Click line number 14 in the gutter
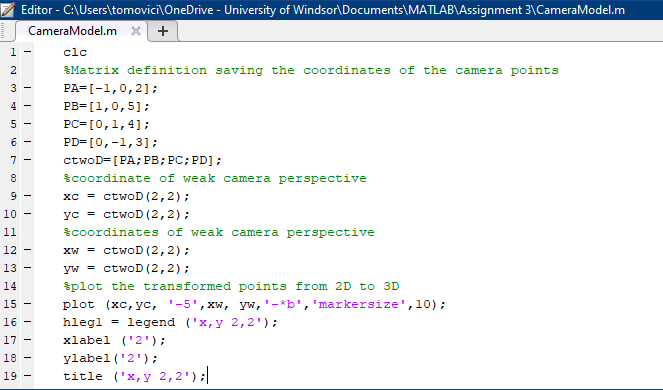 (10, 286)
